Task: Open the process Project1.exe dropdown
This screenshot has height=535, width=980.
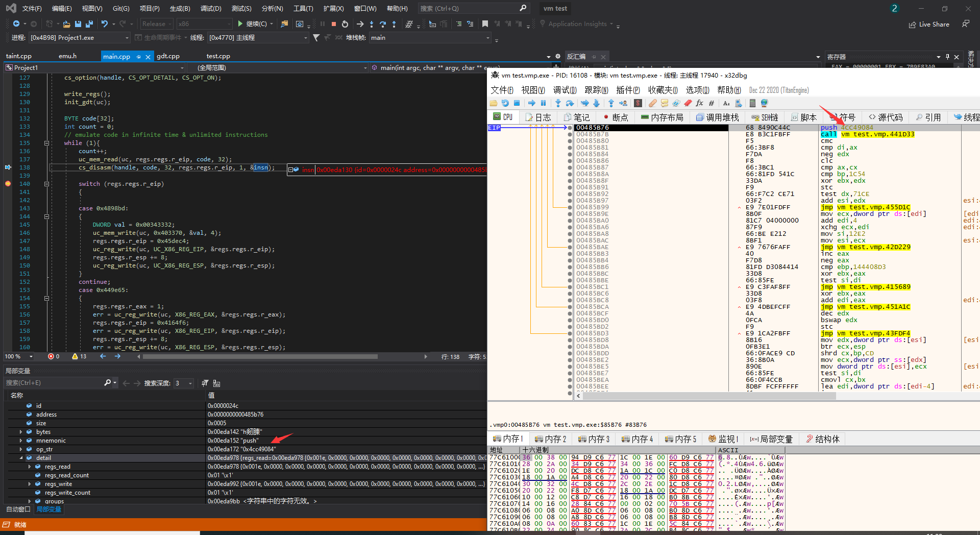Action: (x=127, y=38)
